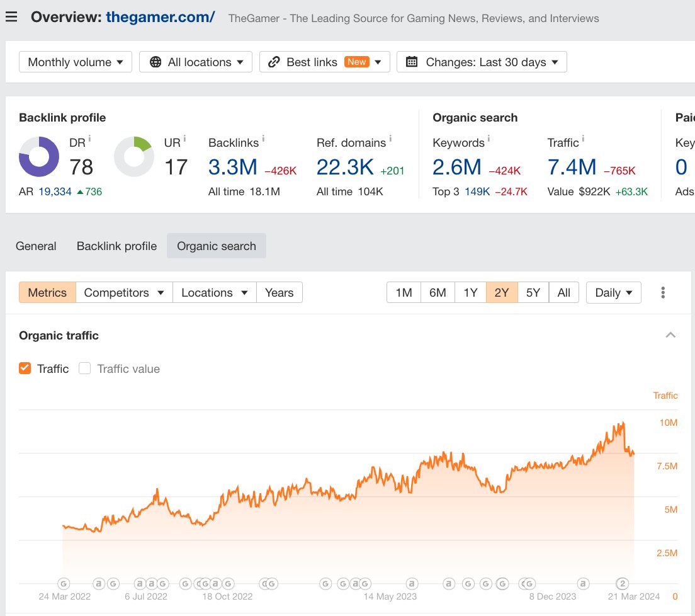Viewport: 695px width, 616px height.
Task: Collapse the Organic traffic chart panel
Action: point(670,335)
